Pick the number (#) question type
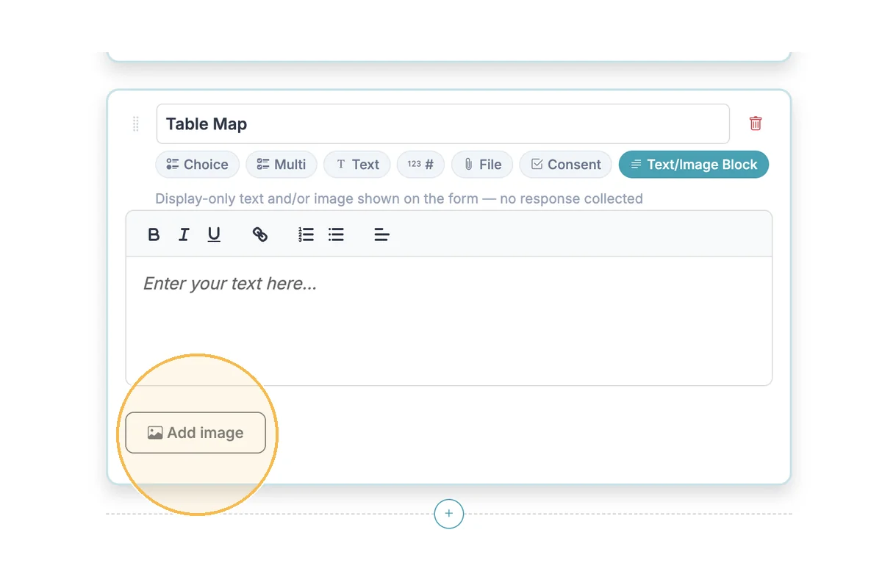Image resolution: width=882 pixels, height=588 pixels. click(x=420, y=165)
